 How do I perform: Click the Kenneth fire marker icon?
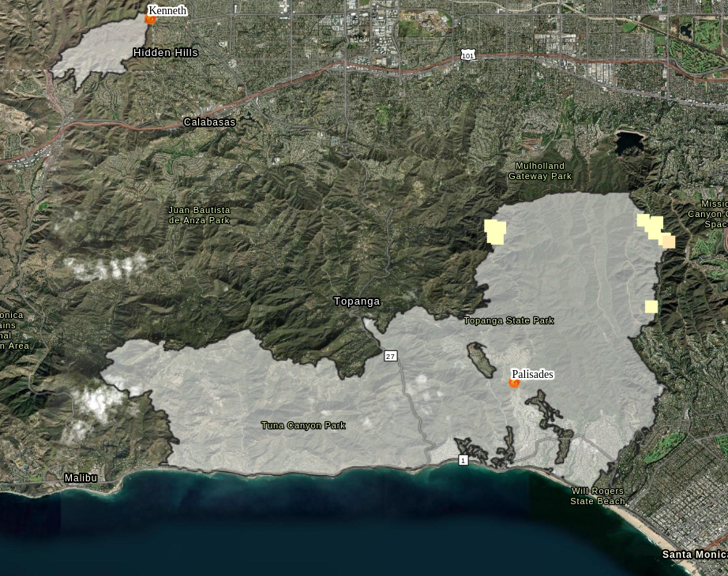click(x=150, y=19)
